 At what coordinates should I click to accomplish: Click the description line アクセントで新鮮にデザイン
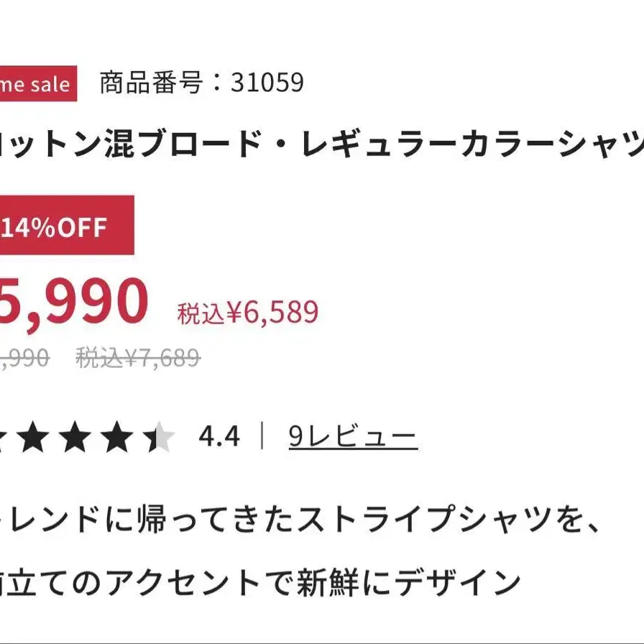pos(260,582)
